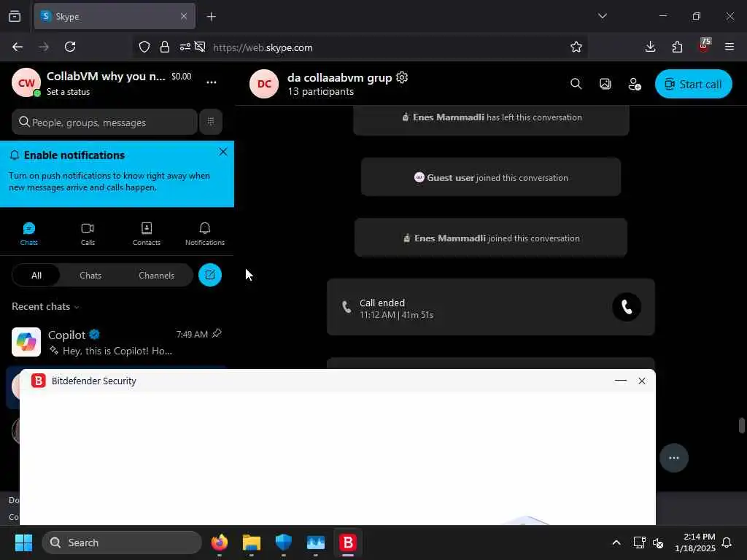Open a new browser tab
This screenshot has width=747, height=560.
click(211, 17)
